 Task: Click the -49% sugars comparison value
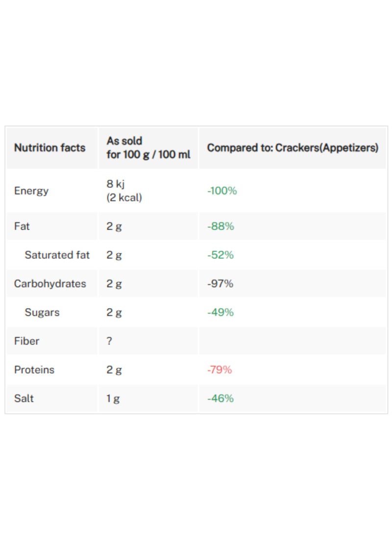[220, 312]
